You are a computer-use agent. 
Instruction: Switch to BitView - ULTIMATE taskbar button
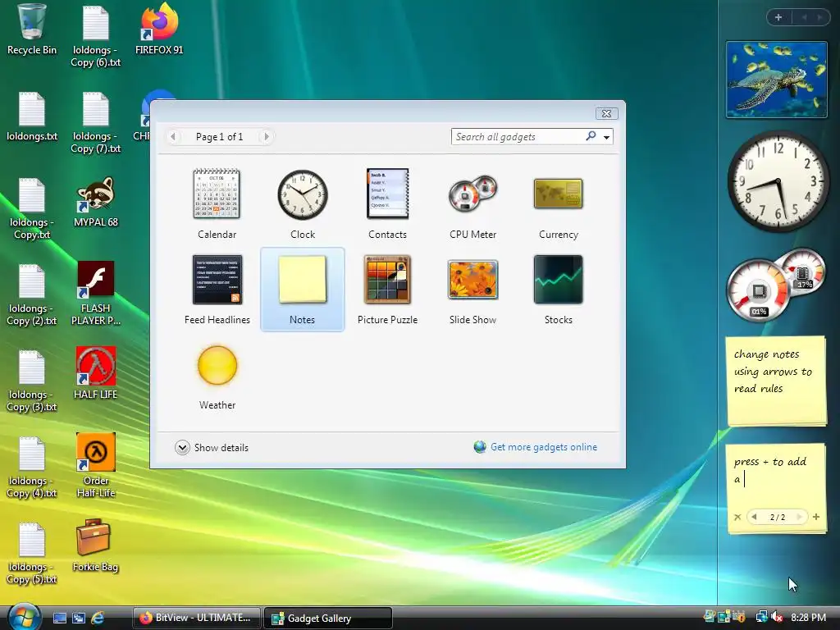[x=197, y=618]
